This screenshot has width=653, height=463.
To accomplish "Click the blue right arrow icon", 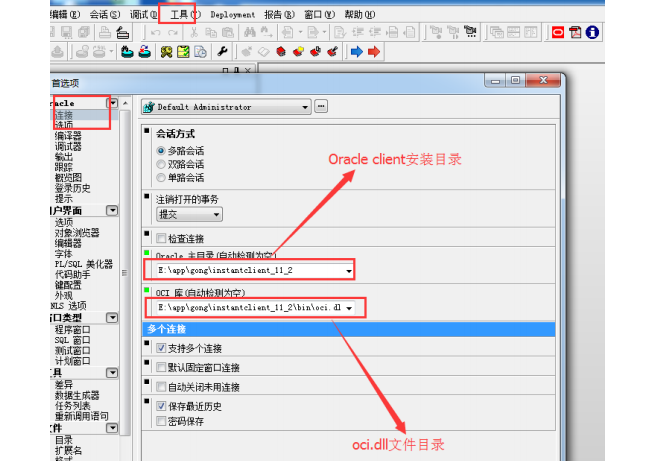I will pos(356,52).
